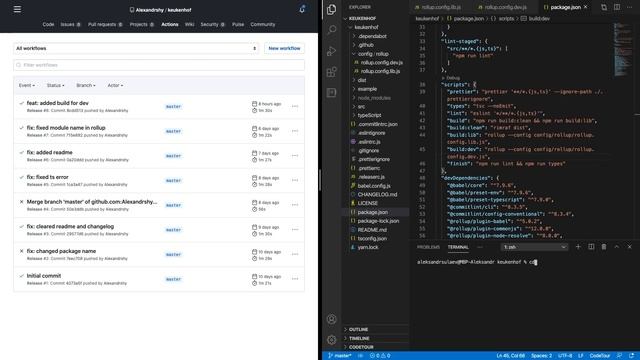
Task: Kill terminal with trash icon
Action: click(x=604, y=247)
